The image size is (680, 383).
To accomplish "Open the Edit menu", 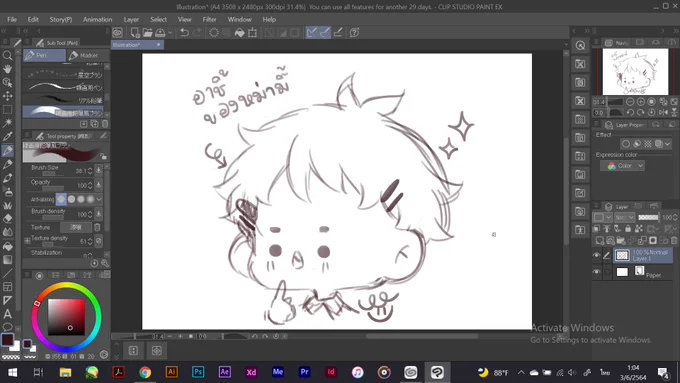I will point(33,20).
